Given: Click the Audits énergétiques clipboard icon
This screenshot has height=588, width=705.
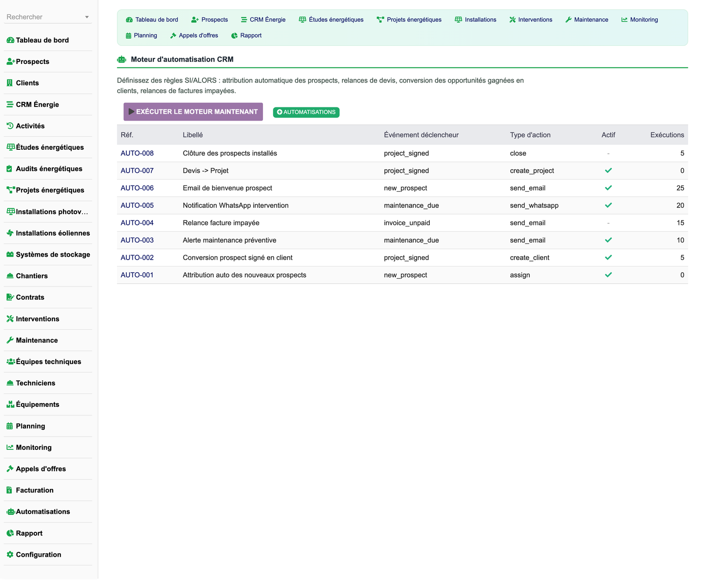Looking at the screenshot, I should point(9,169).
